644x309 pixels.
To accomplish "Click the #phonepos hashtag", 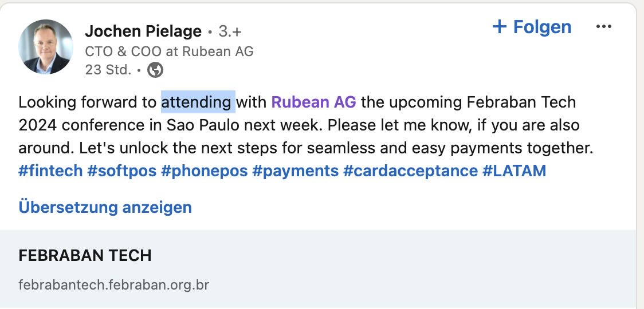I will coord(203,171).
